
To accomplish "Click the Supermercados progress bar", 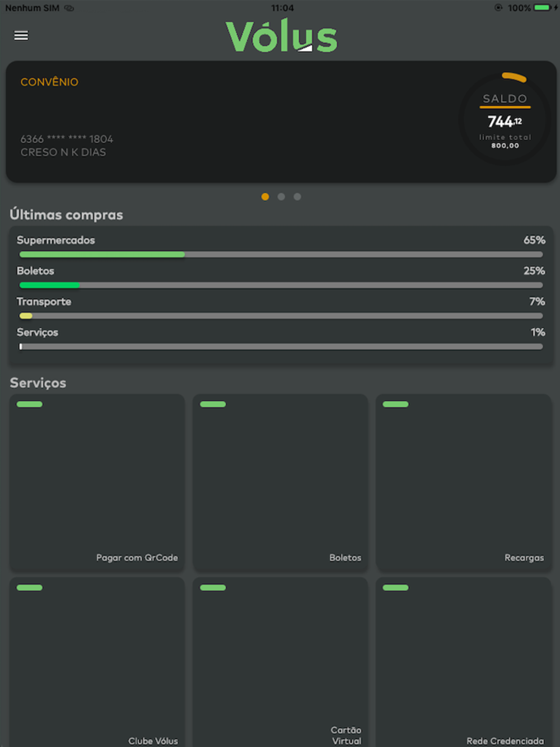I will pos(281,255).
